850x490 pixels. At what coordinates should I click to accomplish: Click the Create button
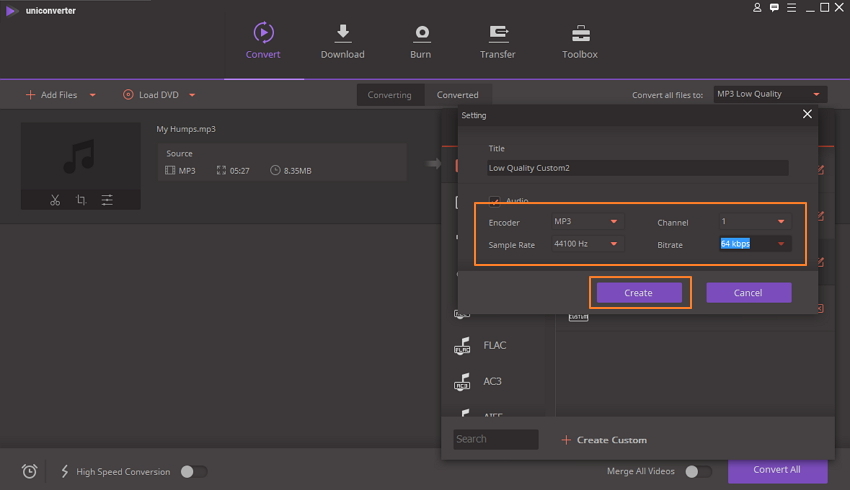coord(639,293)
